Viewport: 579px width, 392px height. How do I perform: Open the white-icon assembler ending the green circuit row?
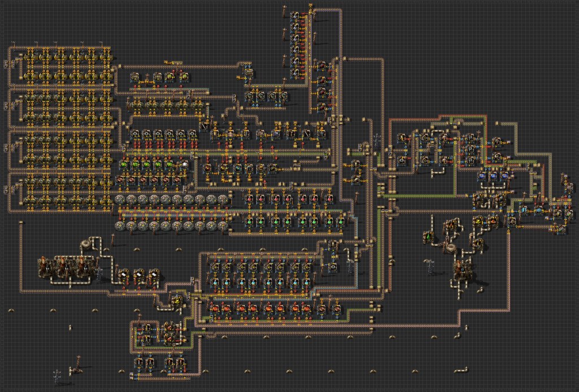coord(184,164)
